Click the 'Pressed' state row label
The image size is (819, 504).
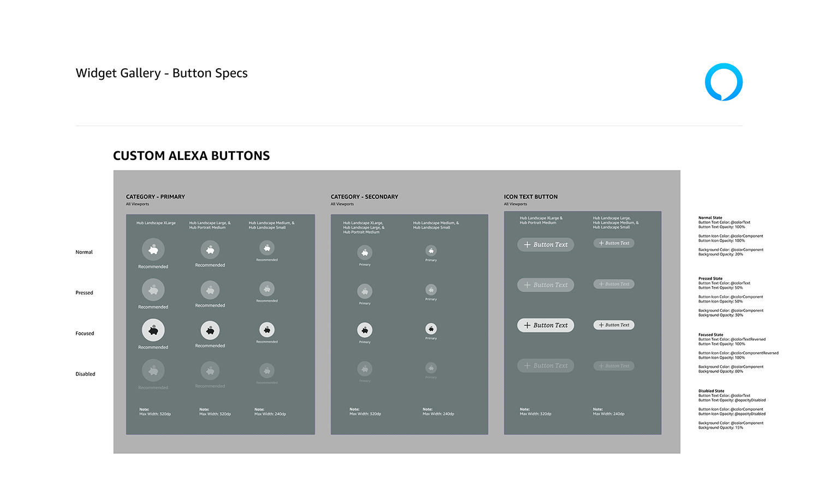[x=84, y=293]
